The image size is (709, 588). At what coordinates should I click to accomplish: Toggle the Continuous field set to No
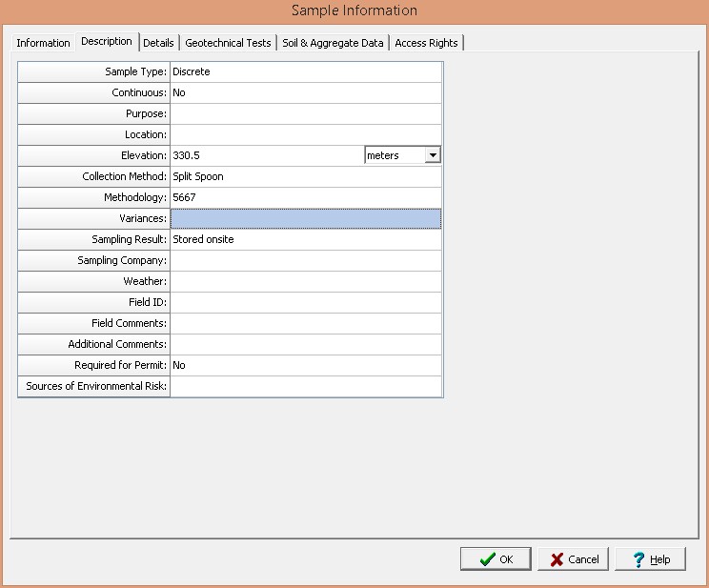pyautogui.click(x=305, y=92)
